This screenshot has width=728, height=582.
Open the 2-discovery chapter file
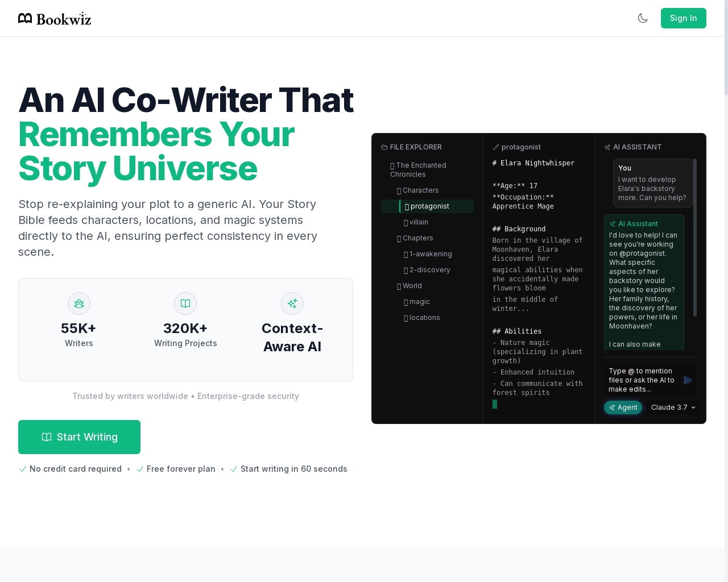[x=427, y=270]
